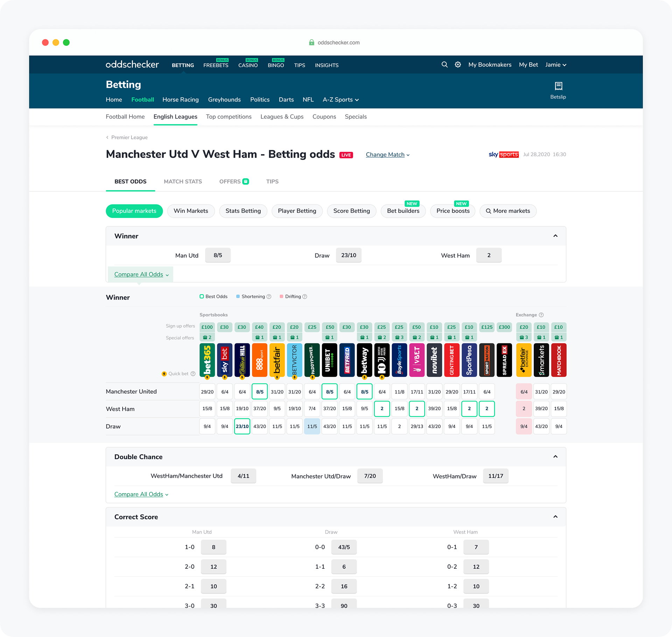Select the Betfred bookmaker logo
The width and height of the screenshot is (672, 637).
(347, 360)
